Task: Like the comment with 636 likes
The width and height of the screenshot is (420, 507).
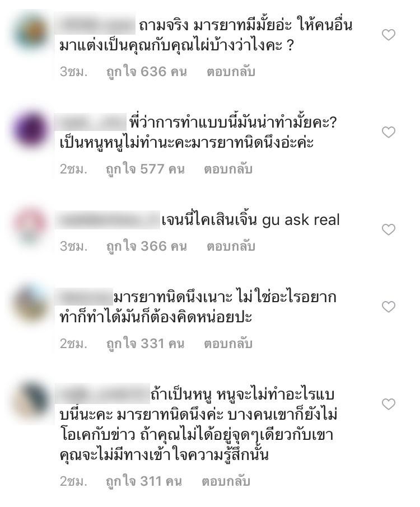Action: (388, 35)
